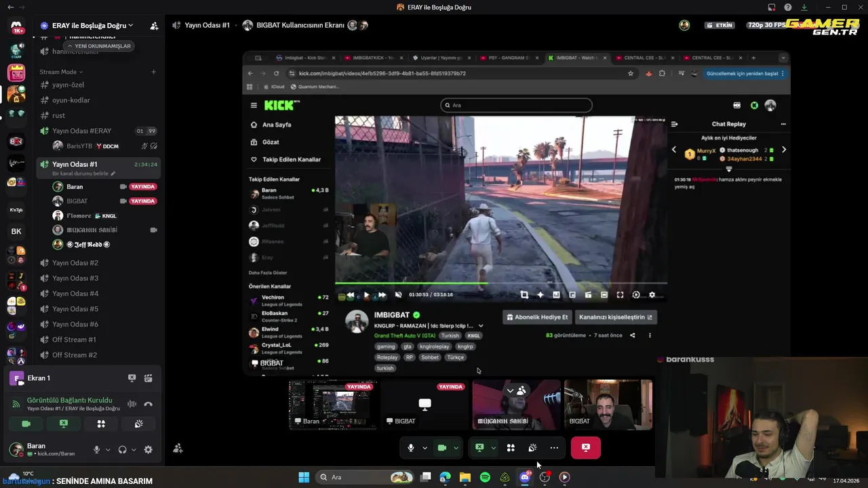Launch activities in the call control bar
Viewport: 868px width, 488px height.
point(511,447)
